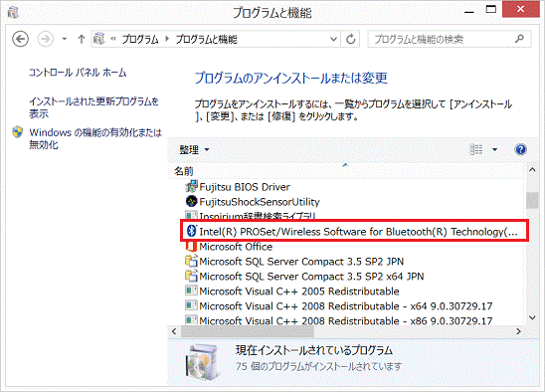Viewport: 545px width, 392px height.
Task: Select Visual C++ 2008 Redistributable x64 9.0.30729.17
Action: pos(346,306)
